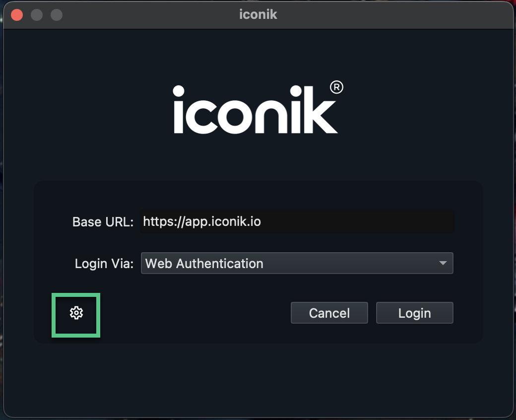Click the red close button on the window

[x=17, y=15]
